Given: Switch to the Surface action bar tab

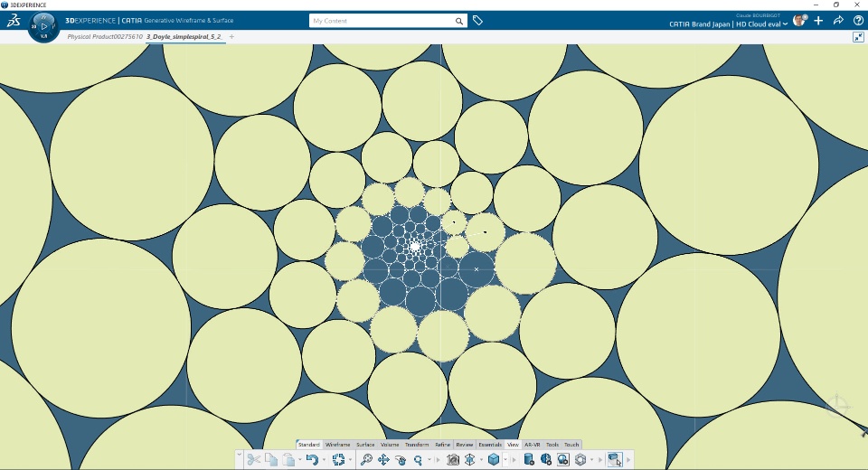Looking at the screenshot, I should 365,445.
